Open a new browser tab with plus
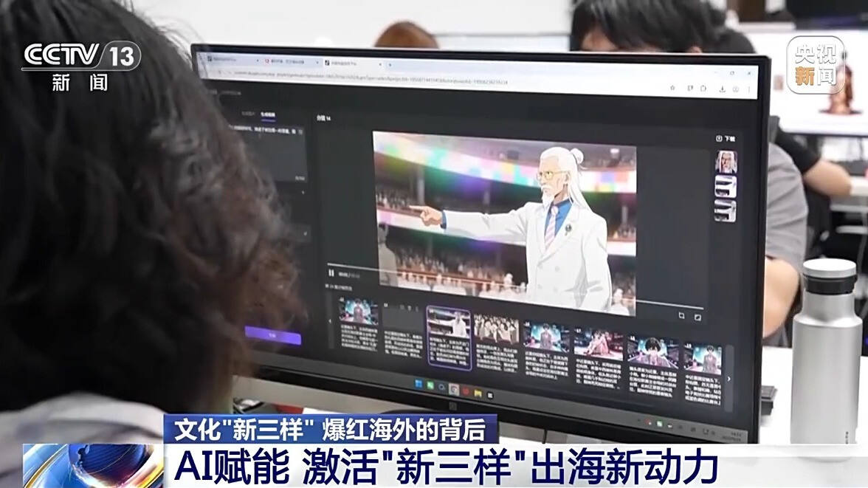The image size is (868, 488). pyautogui.click(x=389, y=63)
